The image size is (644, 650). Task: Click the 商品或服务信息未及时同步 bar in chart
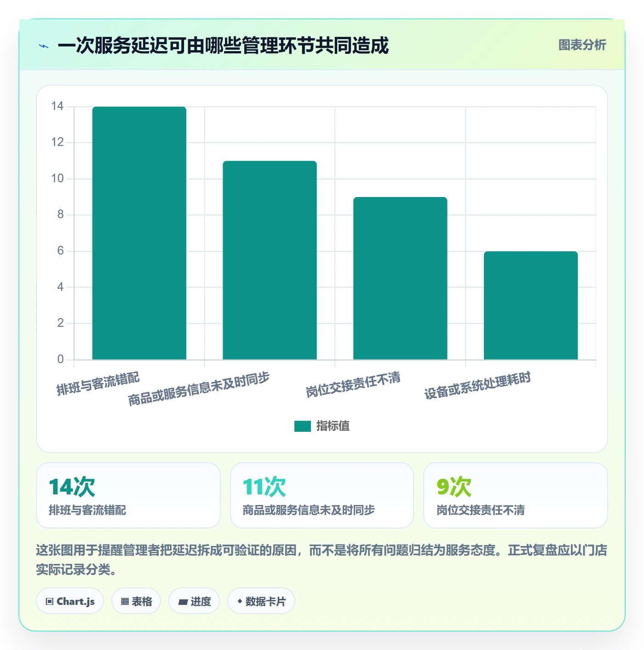(270, 260)
